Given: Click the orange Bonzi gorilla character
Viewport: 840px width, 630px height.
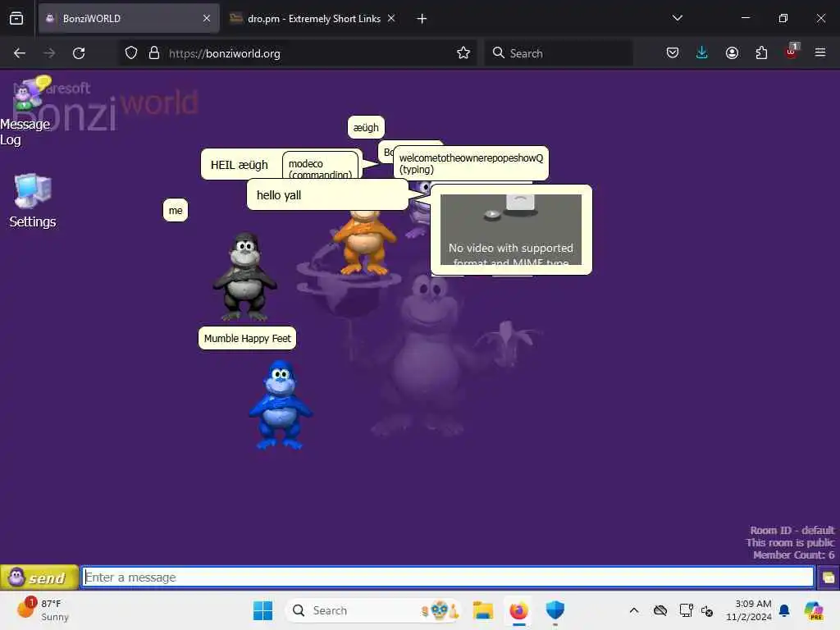Looking at the screenshot, I should (x=364, y=243).
